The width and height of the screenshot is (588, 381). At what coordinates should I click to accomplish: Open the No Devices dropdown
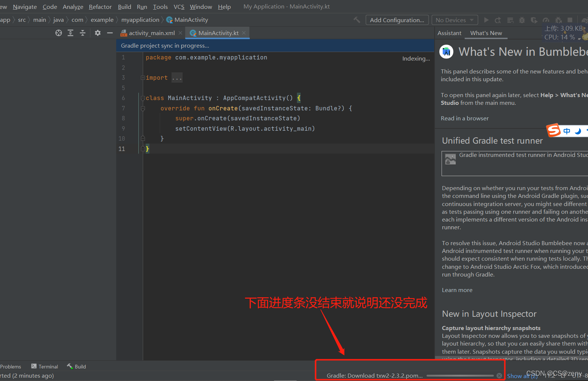pyautogui.click(x=455, y=20)
